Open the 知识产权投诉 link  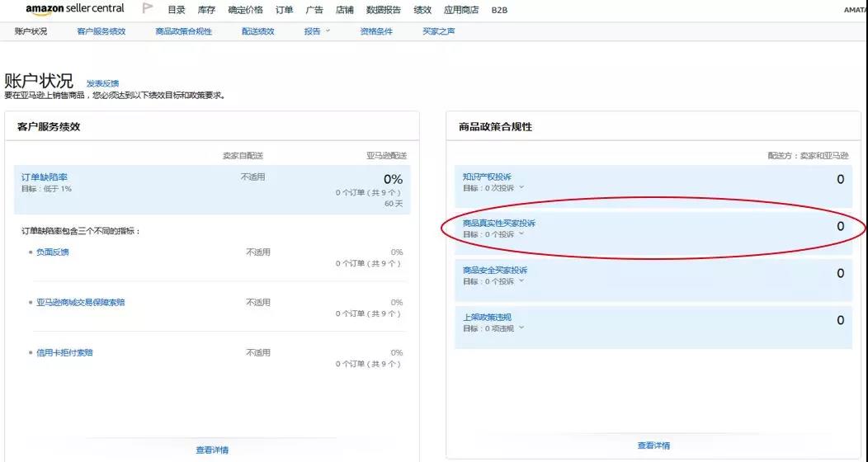487,177
